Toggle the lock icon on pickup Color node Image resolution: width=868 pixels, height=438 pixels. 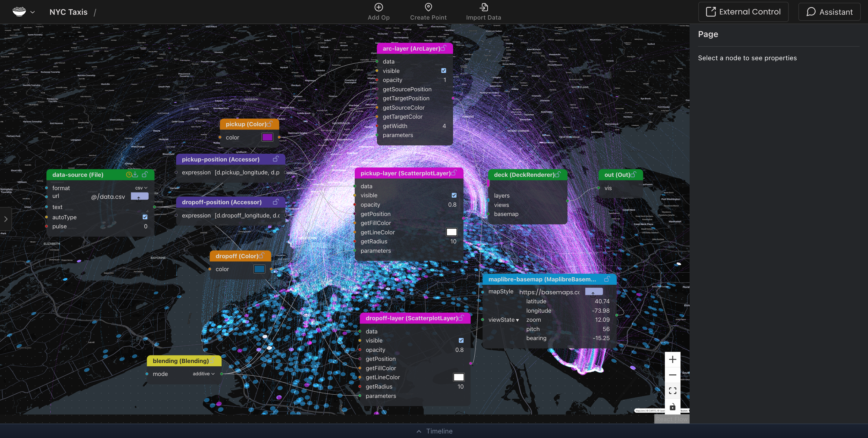(269, 124)
